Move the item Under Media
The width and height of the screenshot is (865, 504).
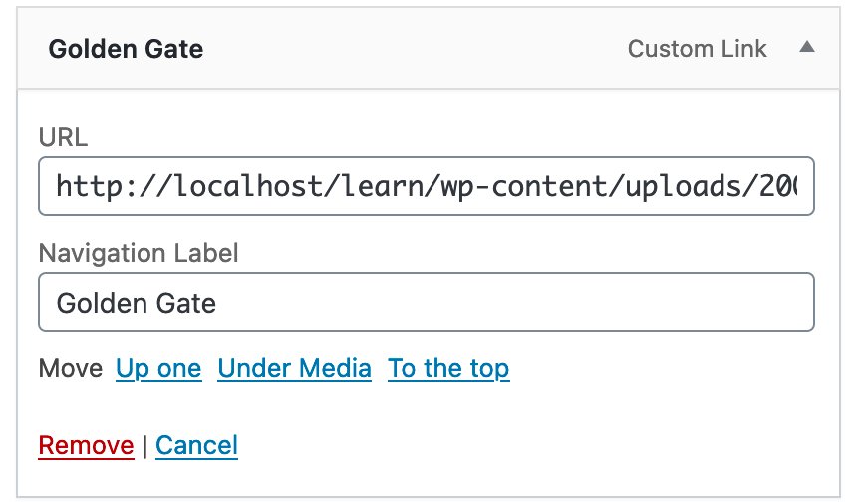pos(294,369)
